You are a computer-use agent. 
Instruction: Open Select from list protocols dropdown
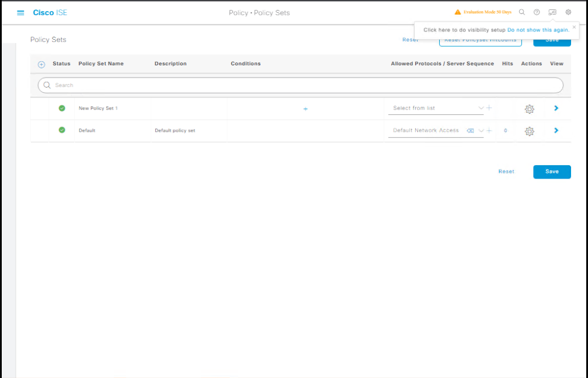436,108
